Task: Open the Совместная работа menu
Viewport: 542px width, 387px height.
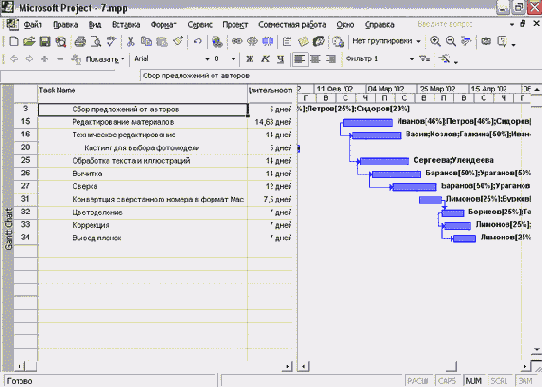Action: (292, 25)
